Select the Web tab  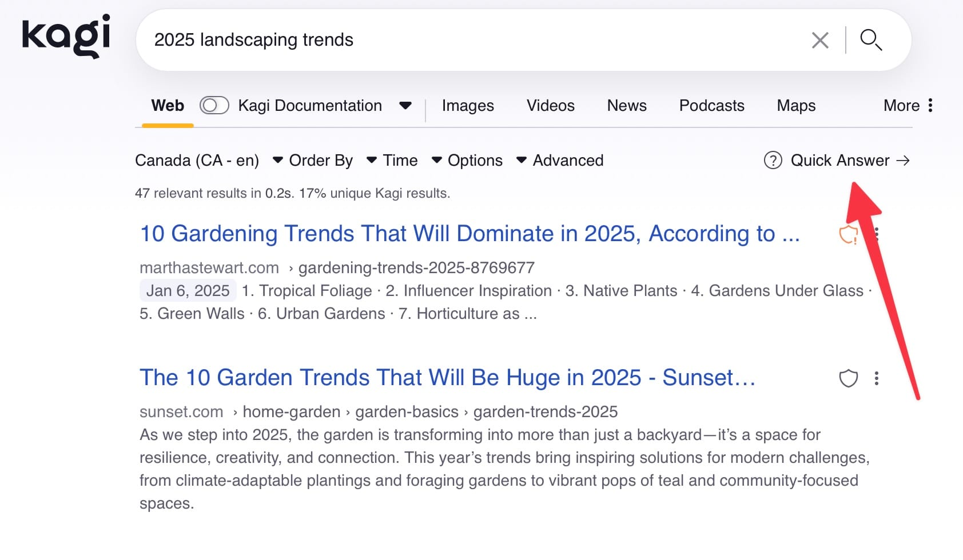pos(168,106)
